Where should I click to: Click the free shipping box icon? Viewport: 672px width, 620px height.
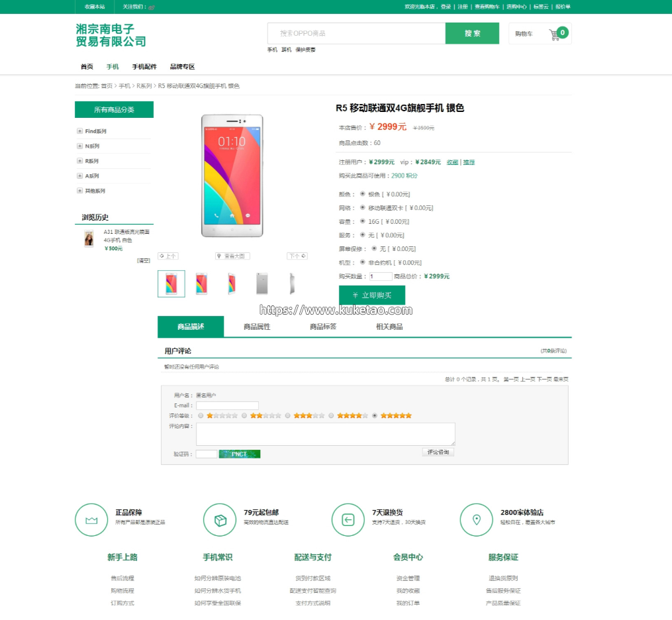(220, 520)
